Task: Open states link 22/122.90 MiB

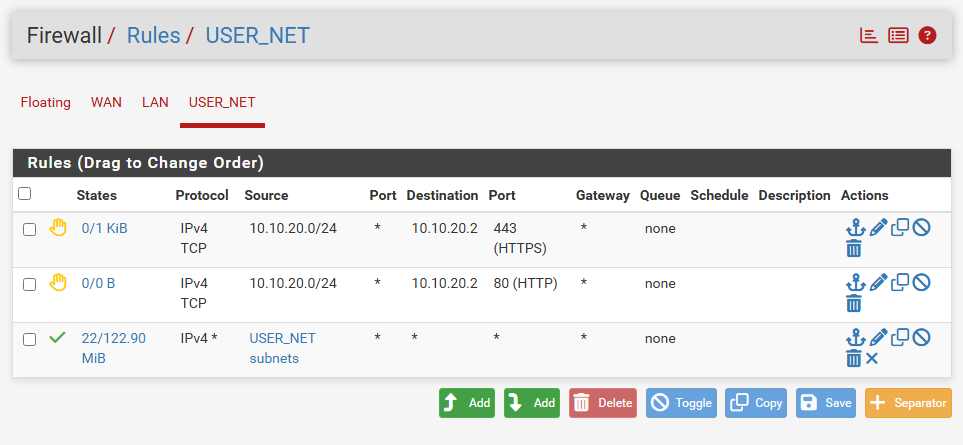Action: tap(114, 348)
